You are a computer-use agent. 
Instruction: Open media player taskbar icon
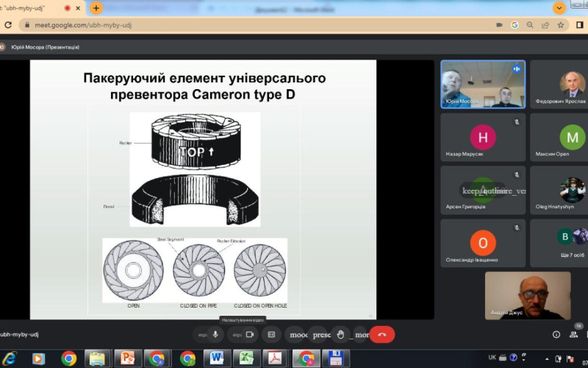(38, 358)
